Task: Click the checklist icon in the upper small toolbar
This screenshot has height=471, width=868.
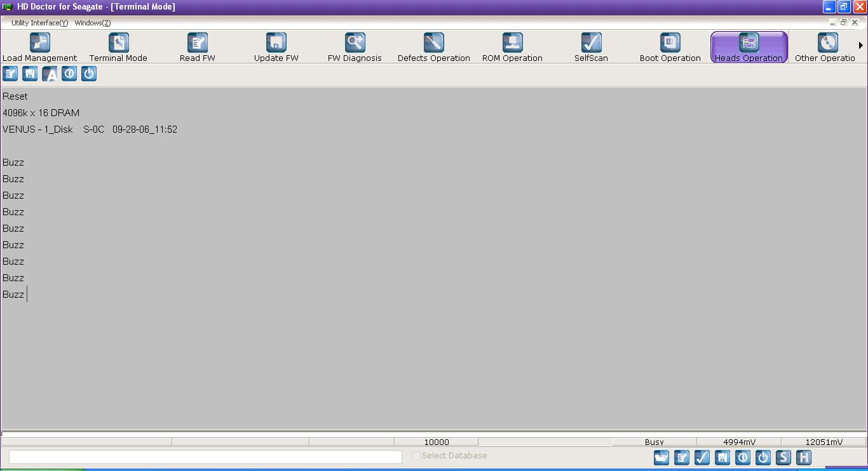Action: [x=10, y=74]
